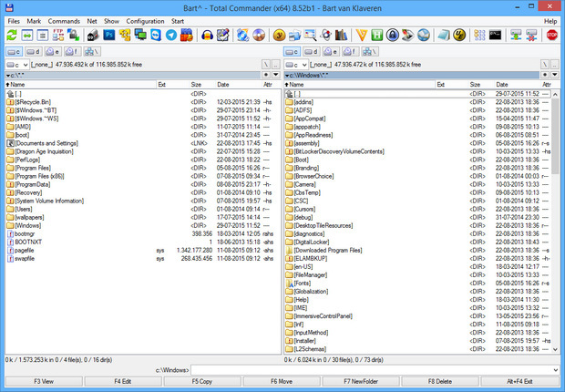Select drive d in left panel
This screenshot has height=392, width=565.
(34, 52)
